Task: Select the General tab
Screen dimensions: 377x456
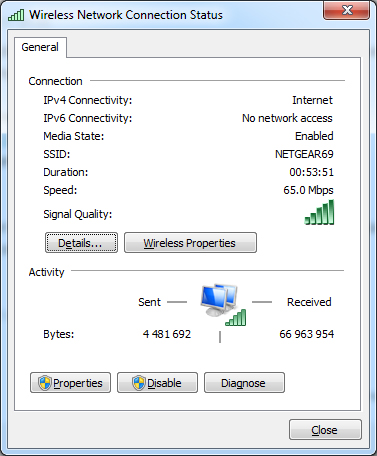Action: point(40,47)
